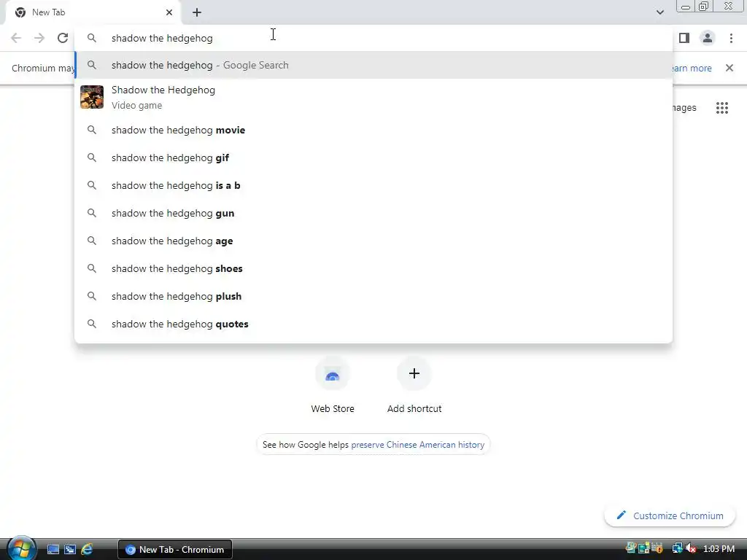This screenshot has height=560, width=747.
Task: Pick 'shadow the hedgehog shoes' suggestion
Action: tap(373, 268)
